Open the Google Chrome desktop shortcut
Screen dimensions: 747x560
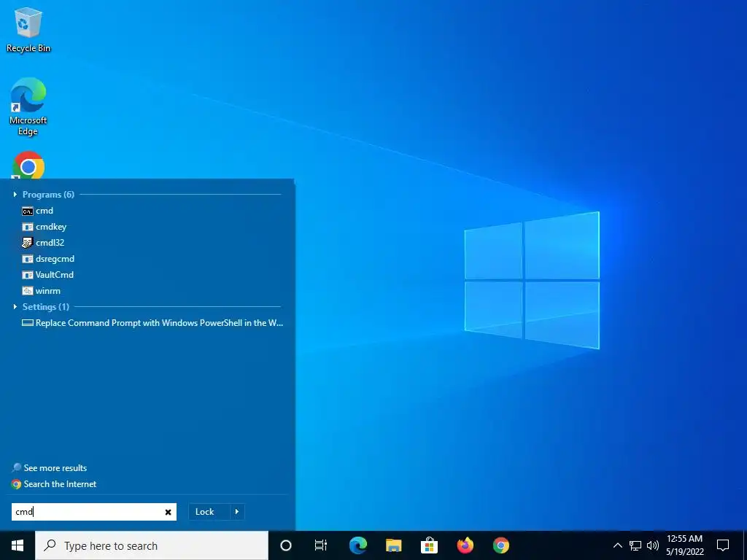(x=28, y=165)
